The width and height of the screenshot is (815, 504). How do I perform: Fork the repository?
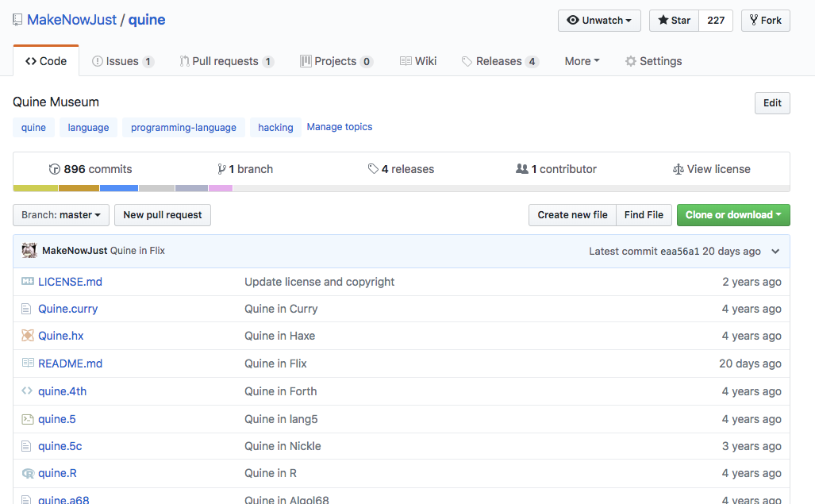pos(766,21)
